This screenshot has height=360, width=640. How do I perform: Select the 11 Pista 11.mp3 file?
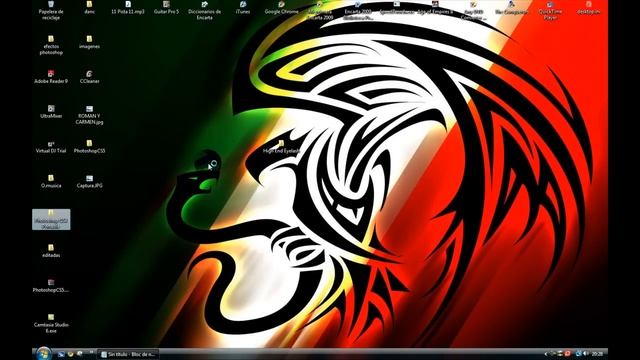[128, 8]
